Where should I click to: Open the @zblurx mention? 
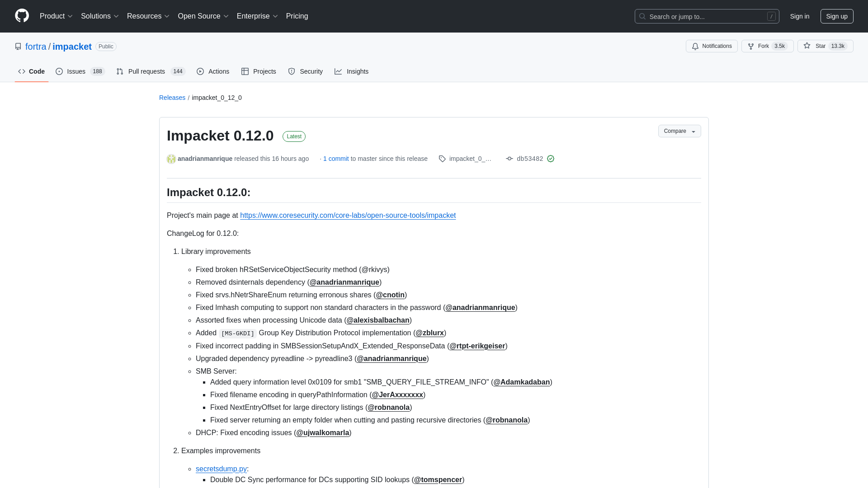click(x=429, y=333)
